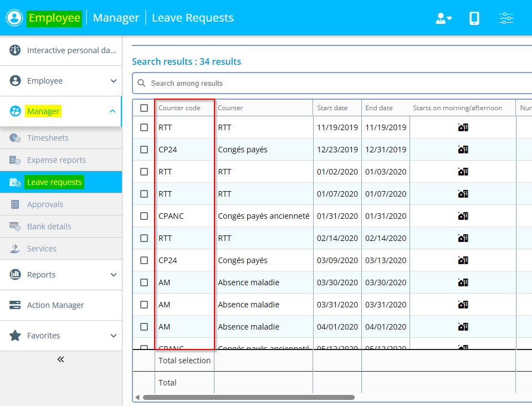This screenshot has height=406, width=532.
Task: Click the Bank details card icon
Action: [15, 227]
